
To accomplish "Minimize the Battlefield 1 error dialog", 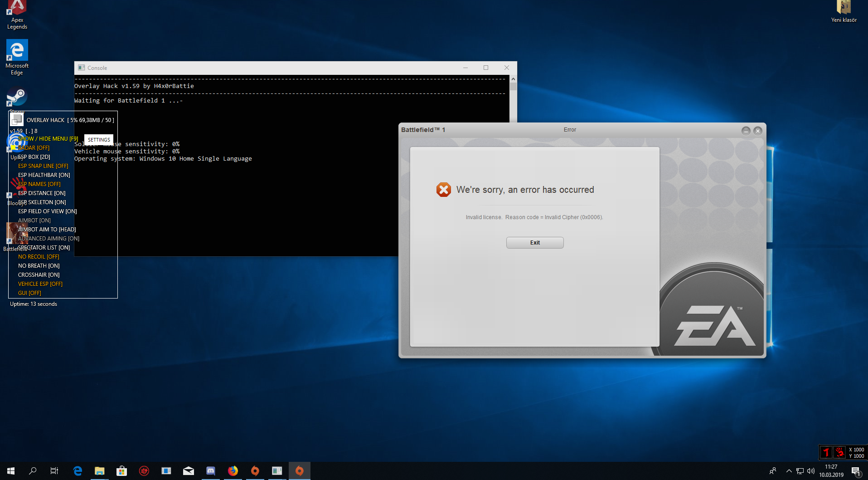I will (746, 131).
